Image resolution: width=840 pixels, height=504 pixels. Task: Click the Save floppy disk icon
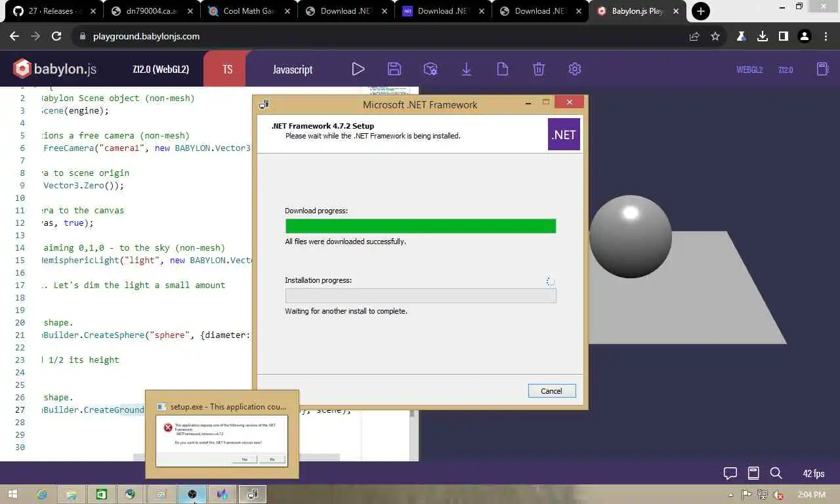click(x=394, y=69)
